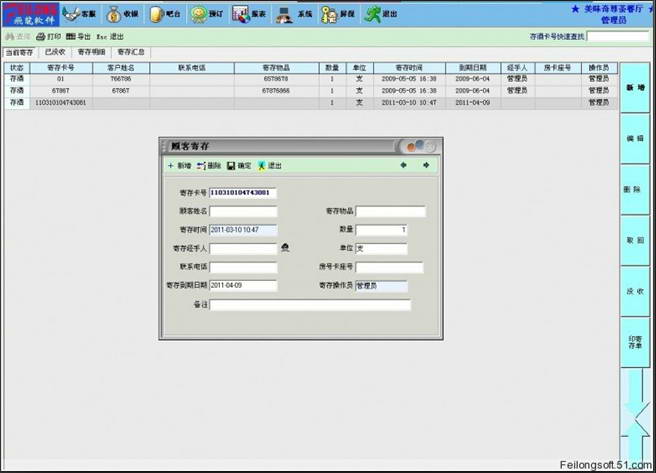656x473 pixels.
Task: Click the due date cell 2011-04-09 in table
Action: [x=473, y=103]
